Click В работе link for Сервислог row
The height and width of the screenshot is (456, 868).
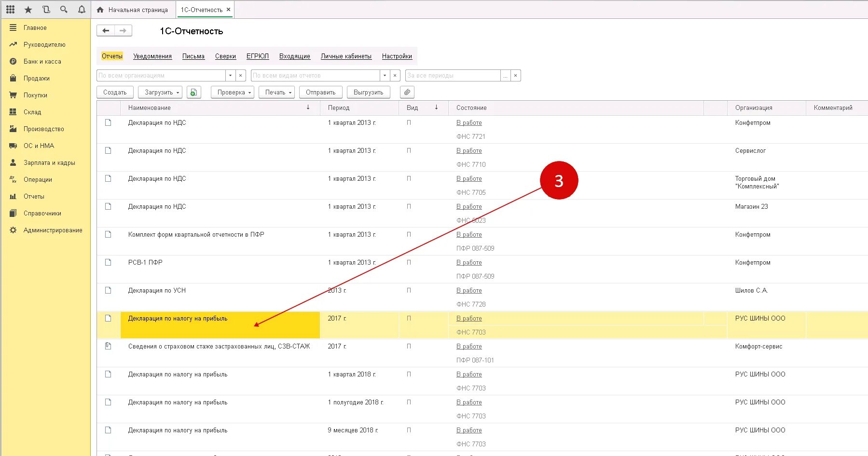click(x=469, y=150)
